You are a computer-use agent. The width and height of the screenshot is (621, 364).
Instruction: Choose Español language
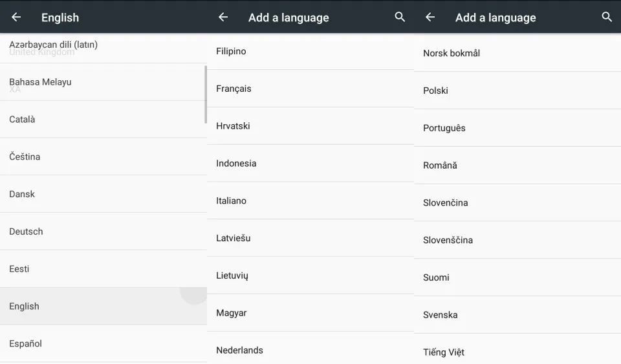103,343
